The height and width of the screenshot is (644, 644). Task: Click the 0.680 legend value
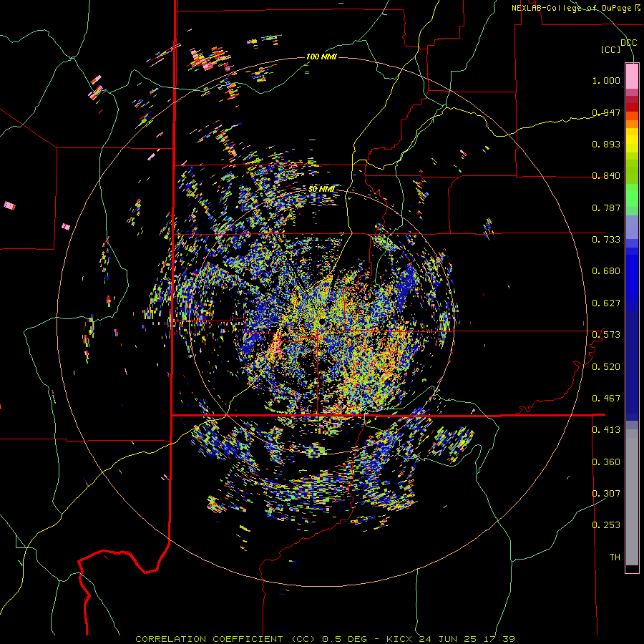pos(606,271)
